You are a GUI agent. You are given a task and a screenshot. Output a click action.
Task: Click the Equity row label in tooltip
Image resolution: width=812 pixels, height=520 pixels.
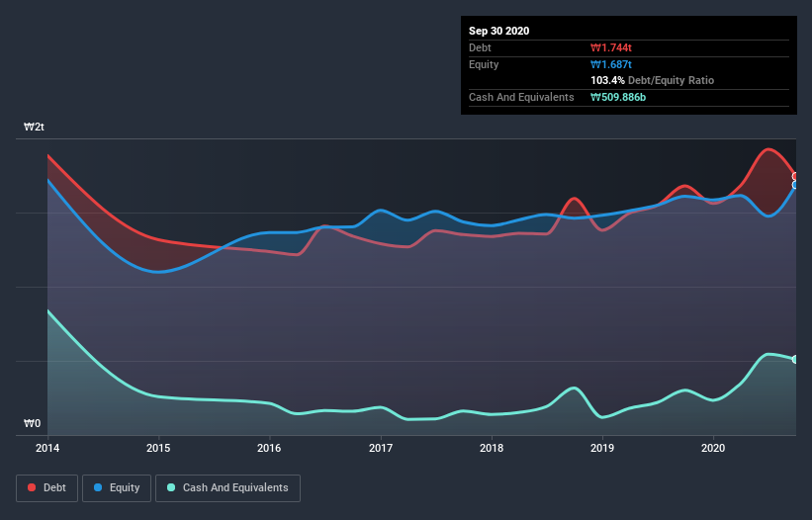point(484,64)
